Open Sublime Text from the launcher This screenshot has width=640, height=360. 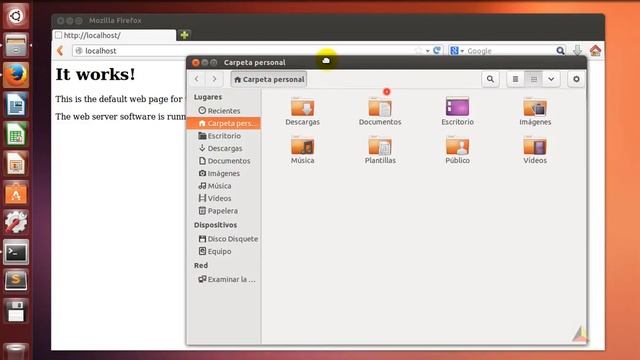[x=16, y=281]
